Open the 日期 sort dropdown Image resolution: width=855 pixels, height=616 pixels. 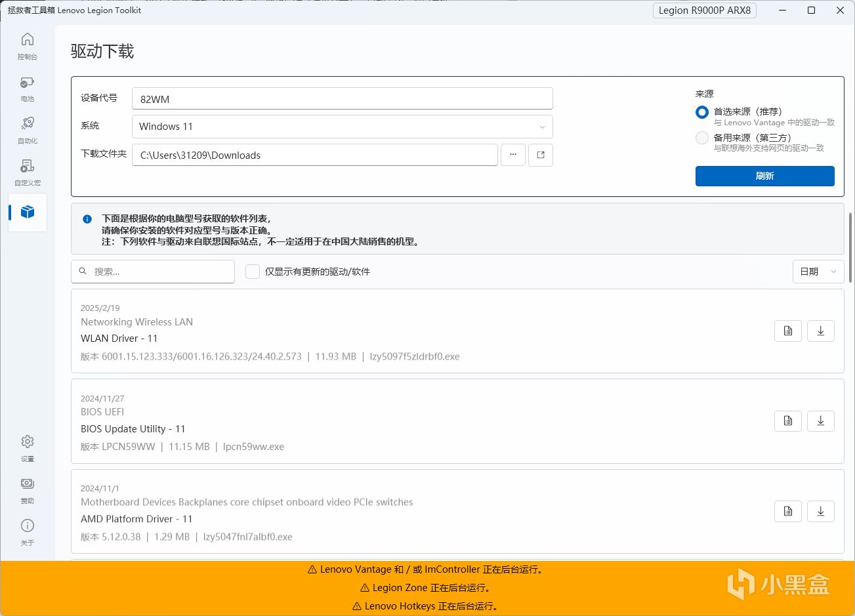tap(818, 272)
